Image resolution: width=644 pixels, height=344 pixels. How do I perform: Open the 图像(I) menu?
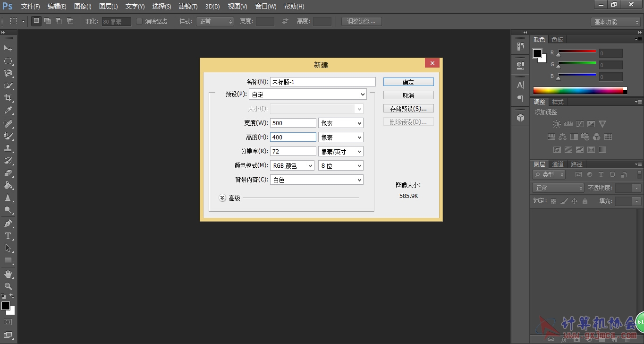point(83,7)
